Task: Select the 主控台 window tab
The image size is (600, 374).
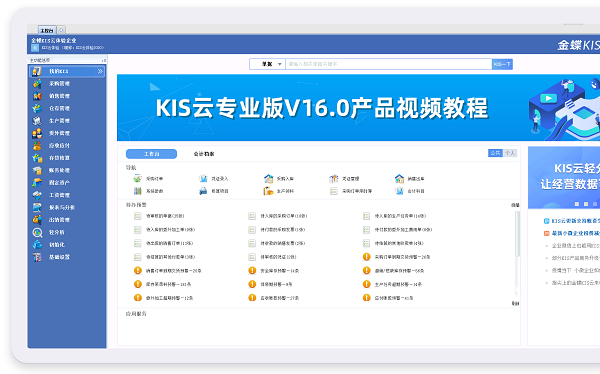Action: click(x=47, y=30)
